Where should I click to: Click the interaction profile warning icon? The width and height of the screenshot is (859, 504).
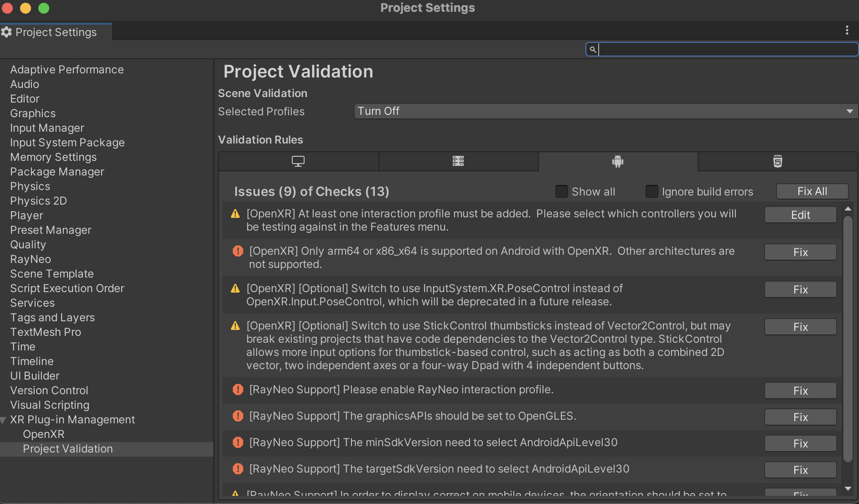pos(235,214)
